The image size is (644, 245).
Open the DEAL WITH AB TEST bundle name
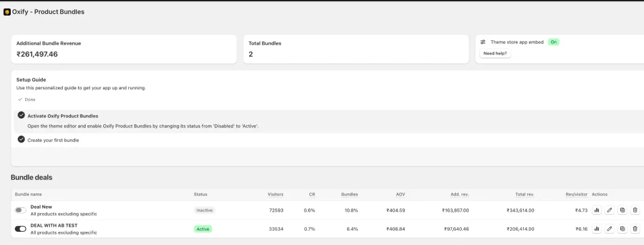point(54,226)
